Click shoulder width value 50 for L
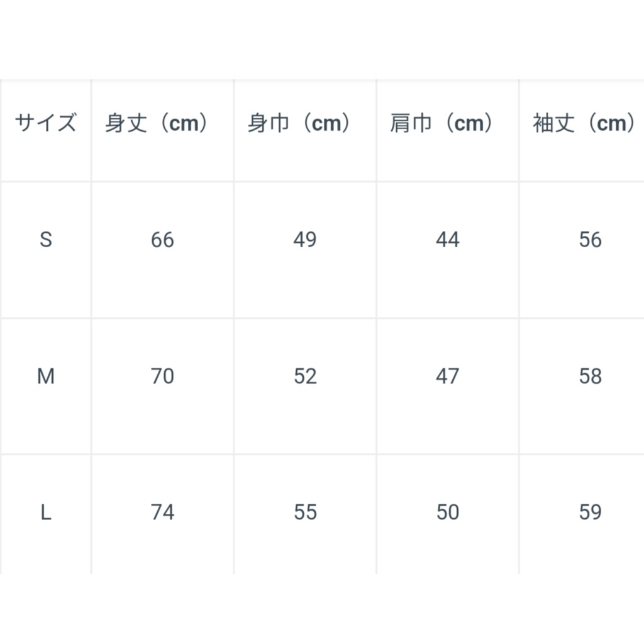Viewport: 644px width, 644px height. coord(447,513)
